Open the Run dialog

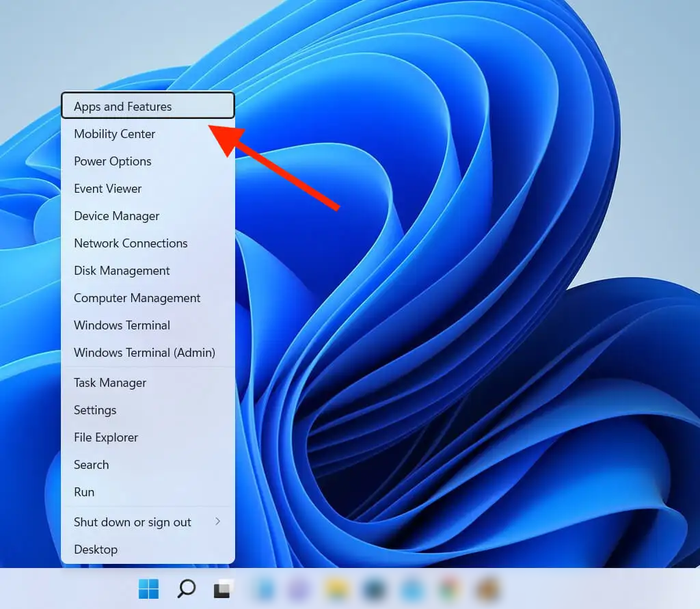click(x=84, y=492)
